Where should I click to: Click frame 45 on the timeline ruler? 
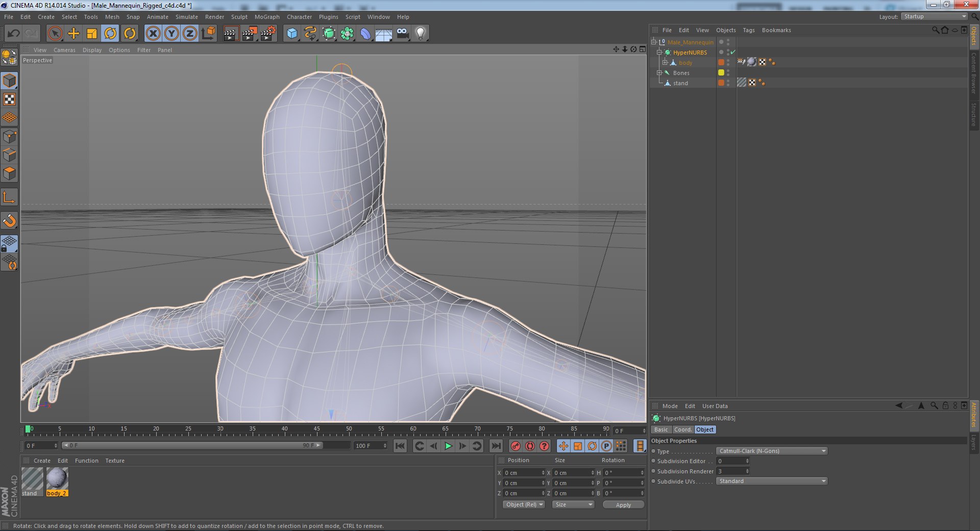[316, 430]
